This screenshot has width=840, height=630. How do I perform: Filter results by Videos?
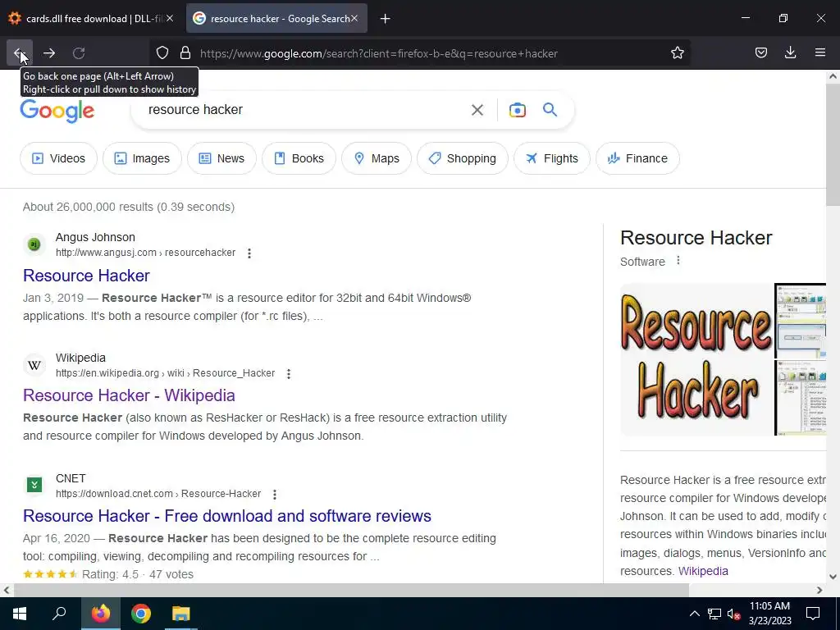coord(58,158)
